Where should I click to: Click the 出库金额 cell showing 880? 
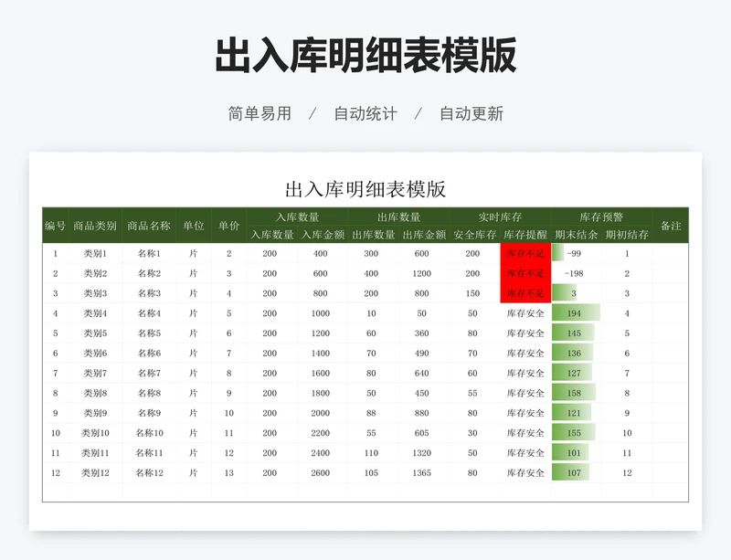point(422,413)
